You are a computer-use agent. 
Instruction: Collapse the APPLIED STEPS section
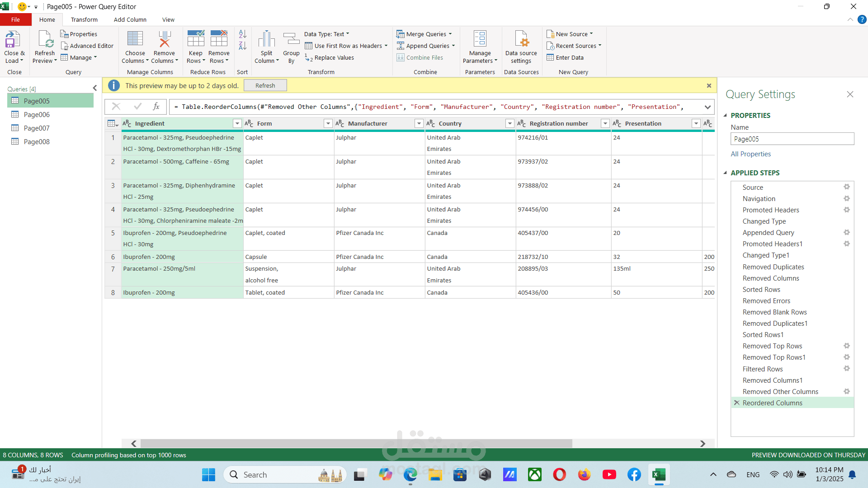[x=725, y=173]
